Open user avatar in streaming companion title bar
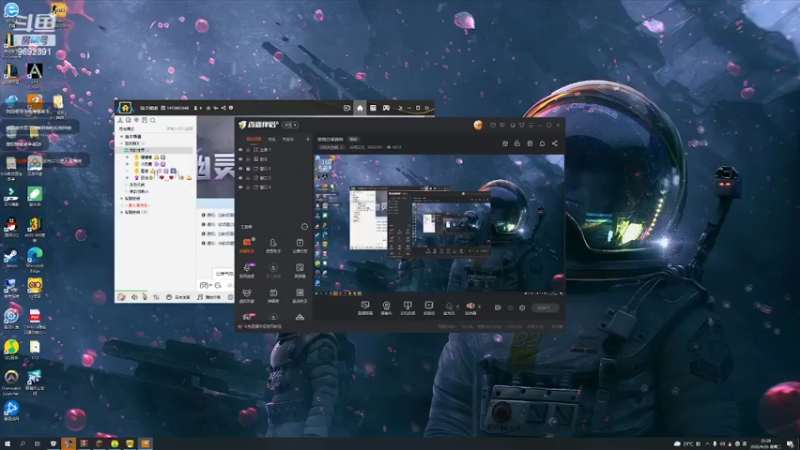Screen dimensions: 800x450 click(x=478, y=125)
